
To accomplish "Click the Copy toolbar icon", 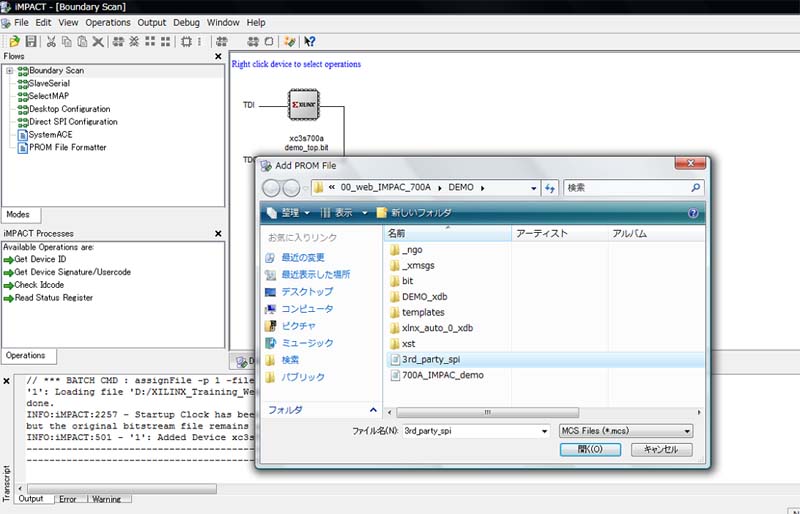I will (66, 41).
